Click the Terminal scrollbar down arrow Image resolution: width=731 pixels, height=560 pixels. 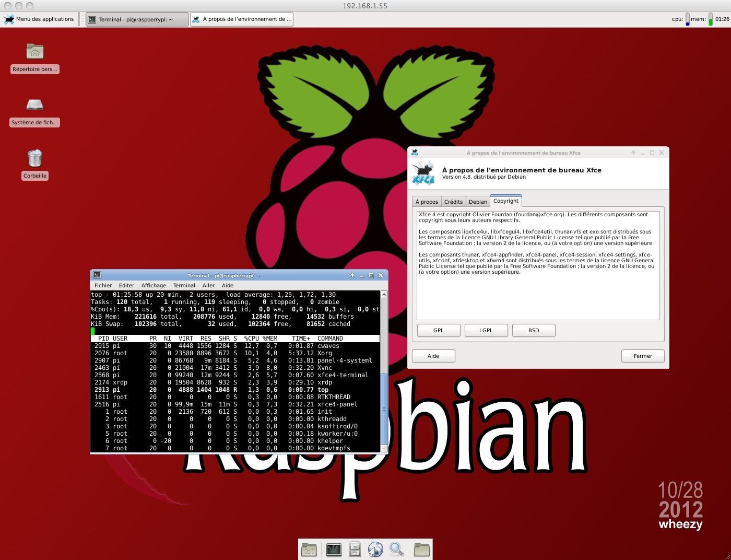coord(384,448)
